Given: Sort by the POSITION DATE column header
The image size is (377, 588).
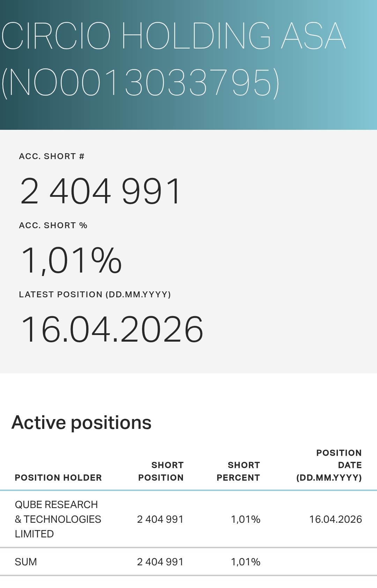Looking at the screenshot, I should pyautogui.click(x=329, y=465).
